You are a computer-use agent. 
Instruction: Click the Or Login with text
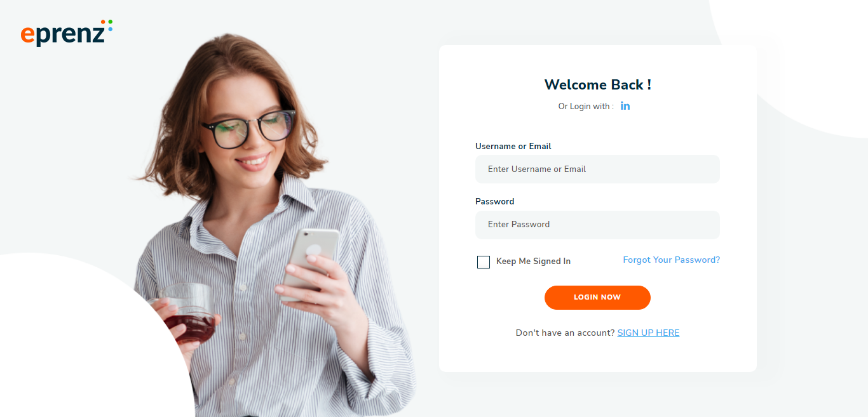click(x=586, y=107)
